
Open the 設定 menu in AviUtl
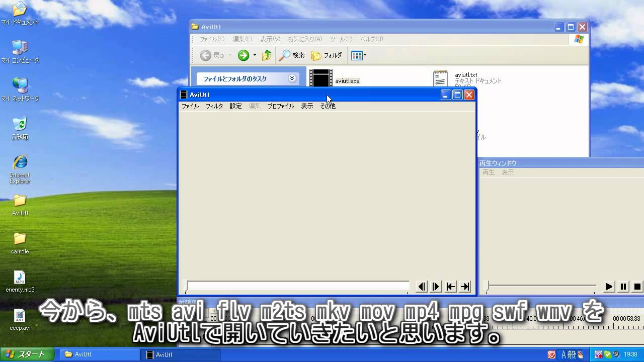pyautogui.click(x=235, y=106)
